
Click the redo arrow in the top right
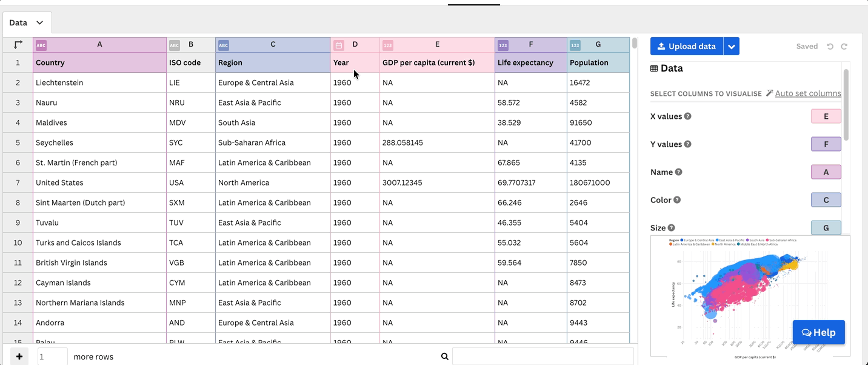click(x=844, y=46)
